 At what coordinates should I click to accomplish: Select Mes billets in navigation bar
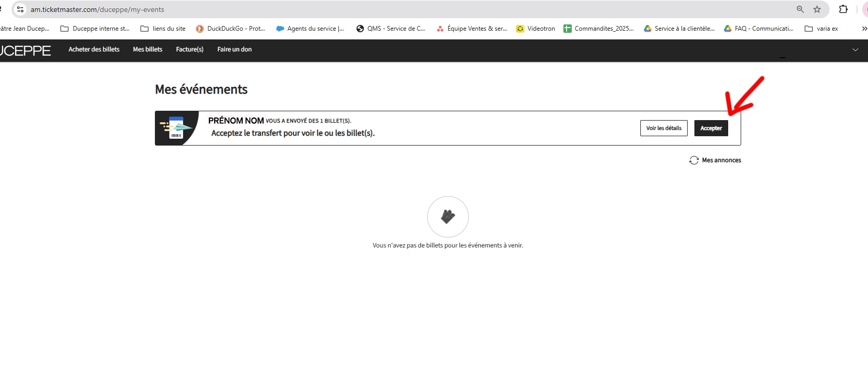pyautogui.click(x=148, y=49)
